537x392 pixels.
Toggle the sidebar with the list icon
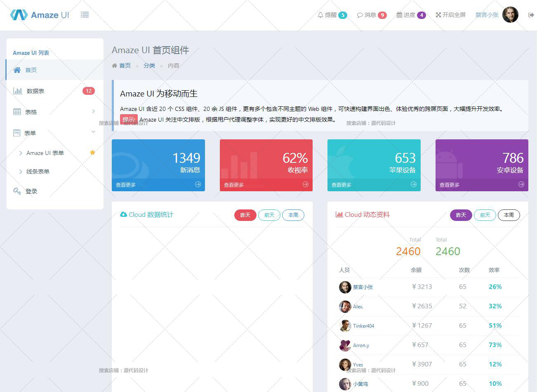pyautogui.click(x=85, y=15)
